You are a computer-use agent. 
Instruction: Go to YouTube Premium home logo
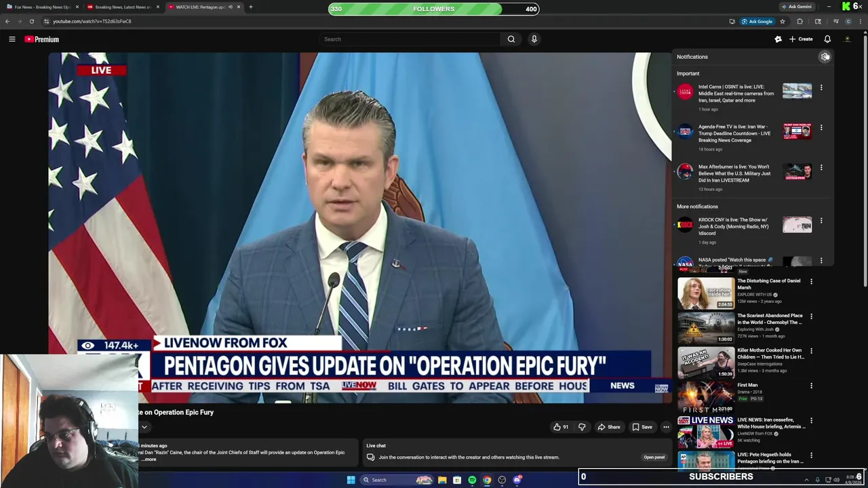click(x=42, y=39)
